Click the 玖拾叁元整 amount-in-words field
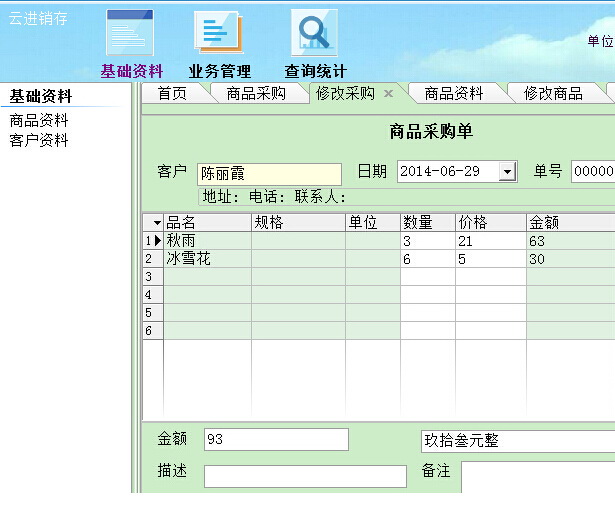 click(x=518, y=441)
